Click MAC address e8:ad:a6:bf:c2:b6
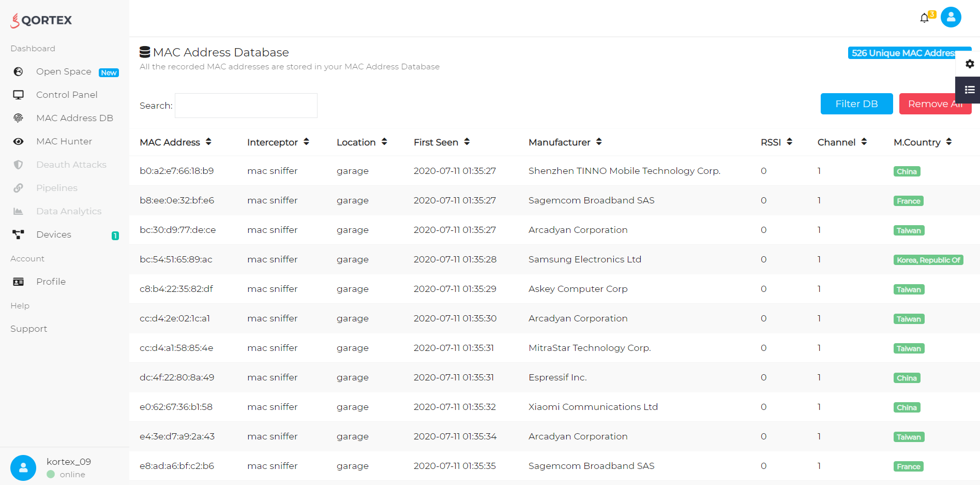The height and width of the screenshot is (485, 980). (177, 466)
